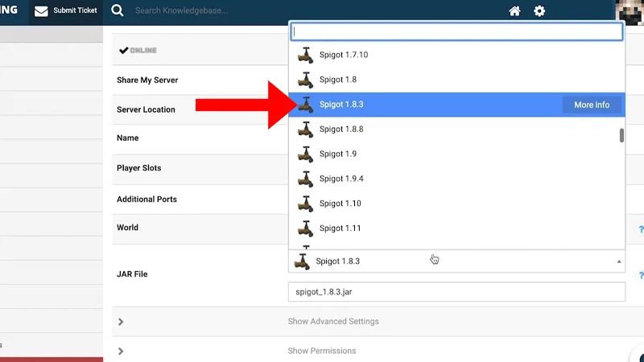The height and width of the screenshot is (362, 644).
Task: Click the user avatar in top corner
Action: pos(629,12)
